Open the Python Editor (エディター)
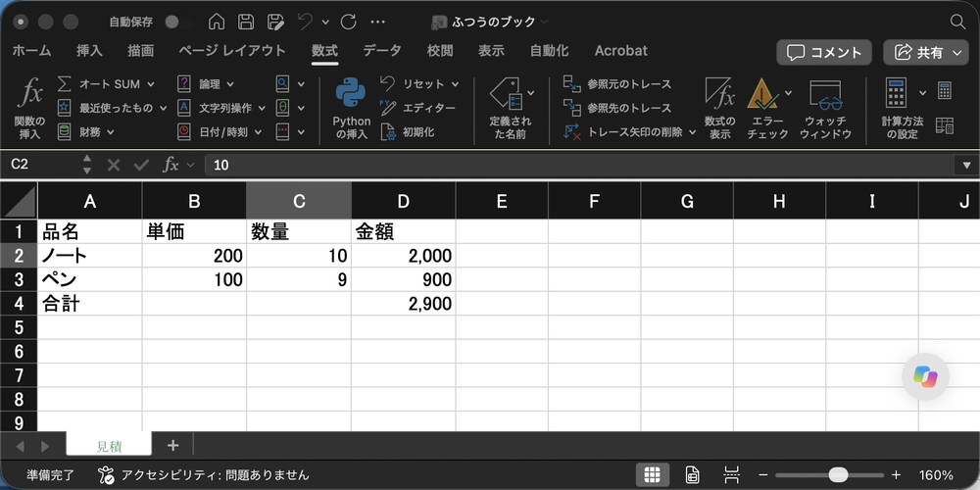980x490 pixels. pyautogui.click(x=418, y=108)
